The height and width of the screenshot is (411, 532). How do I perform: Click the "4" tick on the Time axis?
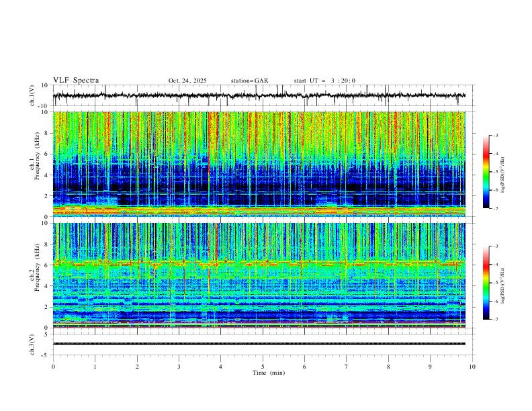click(220, 367)
